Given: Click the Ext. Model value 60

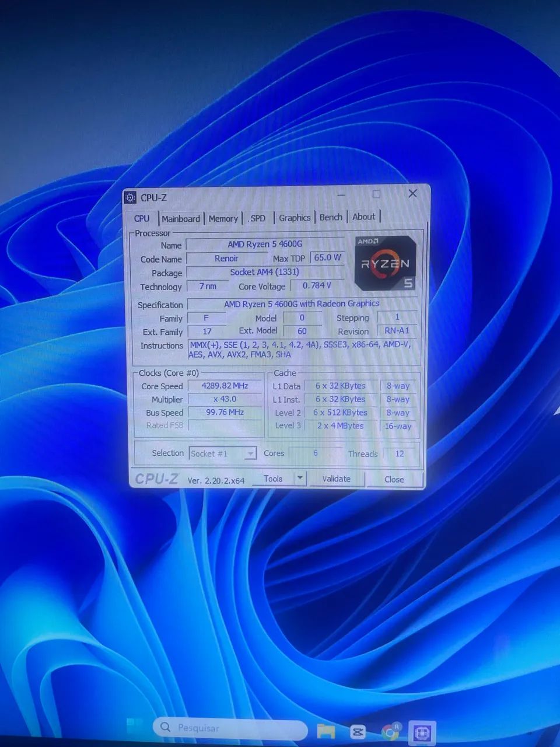Looking at the screenshot, I should pyautogui.click(x=302, y=331).
